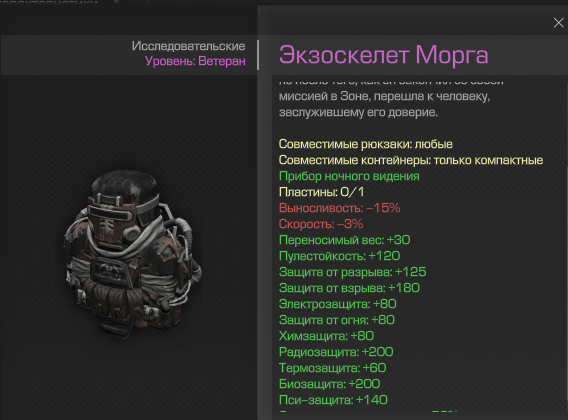Select the Биозащита: +200 line
This screenshot has width=568, height=420.
pos(329,384)
